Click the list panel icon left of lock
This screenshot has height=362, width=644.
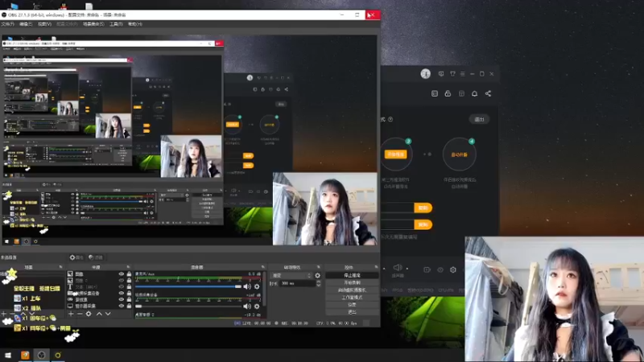(435, 93)
